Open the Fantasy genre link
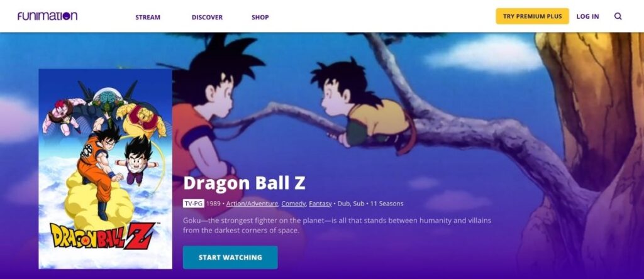Image resolution: width=644 pixels, height=279 pixels. (320, 204)
